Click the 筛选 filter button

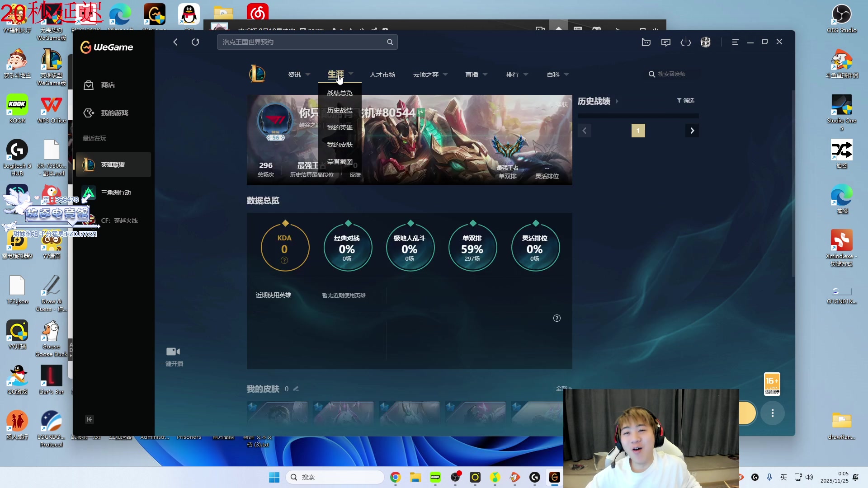click(x=685, y=101)
